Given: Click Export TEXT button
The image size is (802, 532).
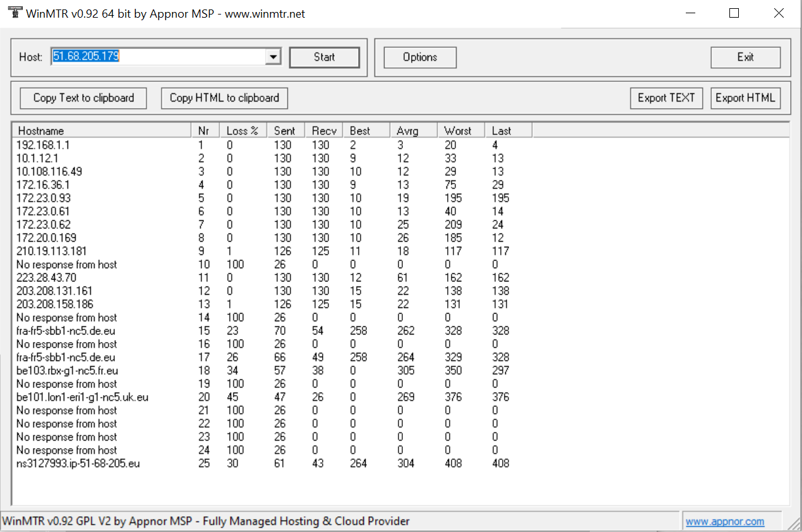Looking at the screenshot, I should 666,98.
